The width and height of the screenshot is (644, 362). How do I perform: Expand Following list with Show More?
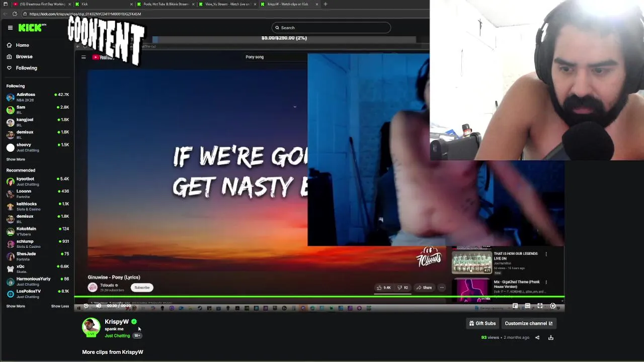tap(16, 159)
